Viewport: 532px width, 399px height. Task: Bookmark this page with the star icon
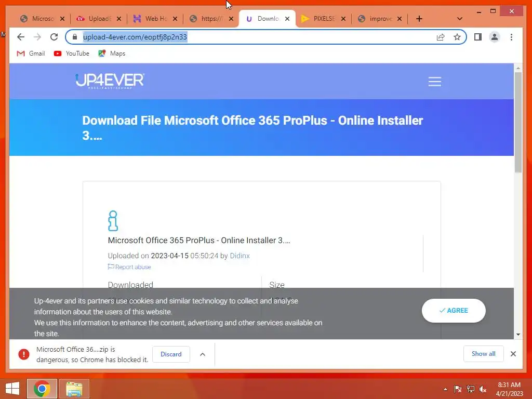[x=457, y=37]
